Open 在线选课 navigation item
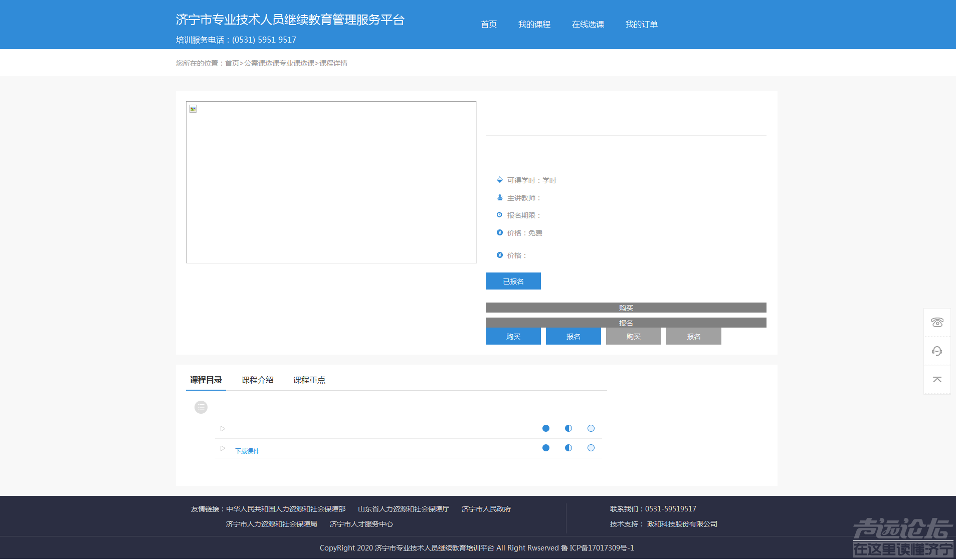This screenshot has height=560, width=956. (x=588, y=25)
